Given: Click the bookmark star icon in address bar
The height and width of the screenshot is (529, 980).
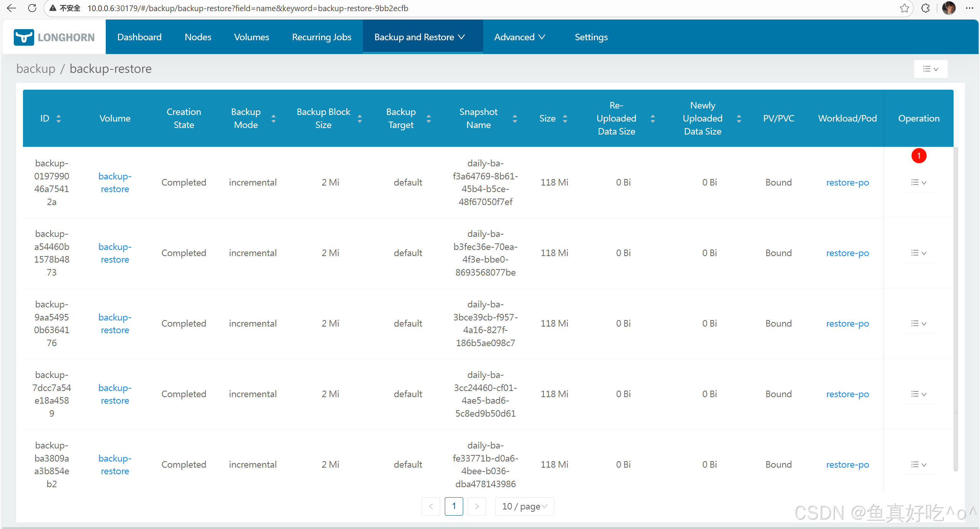Looking at the screenshot, I should coord(904,8).
